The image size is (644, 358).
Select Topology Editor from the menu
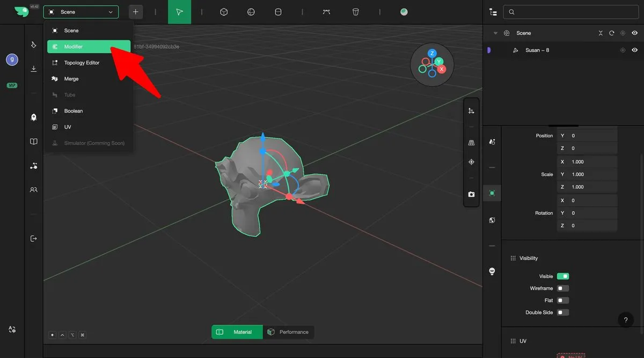82,63
